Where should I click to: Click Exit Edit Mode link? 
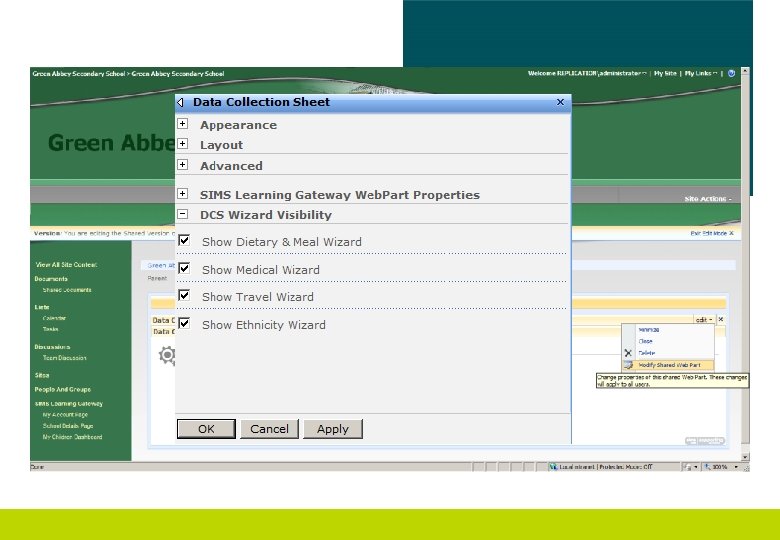tap(712, 233)
